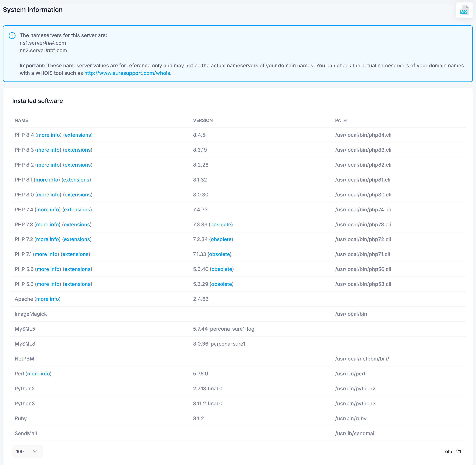Open more info for PHP 8.3
The image size is (476, 465).
48,150
